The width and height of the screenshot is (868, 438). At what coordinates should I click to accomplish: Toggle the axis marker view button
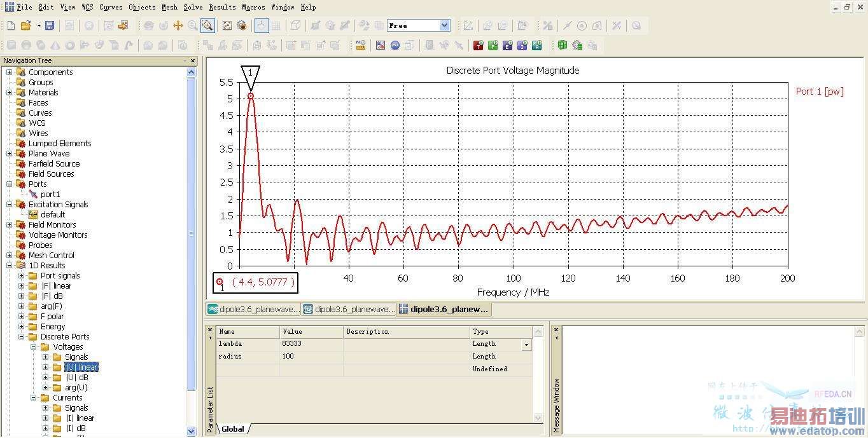pyautogui.click(x=262, y=25)
